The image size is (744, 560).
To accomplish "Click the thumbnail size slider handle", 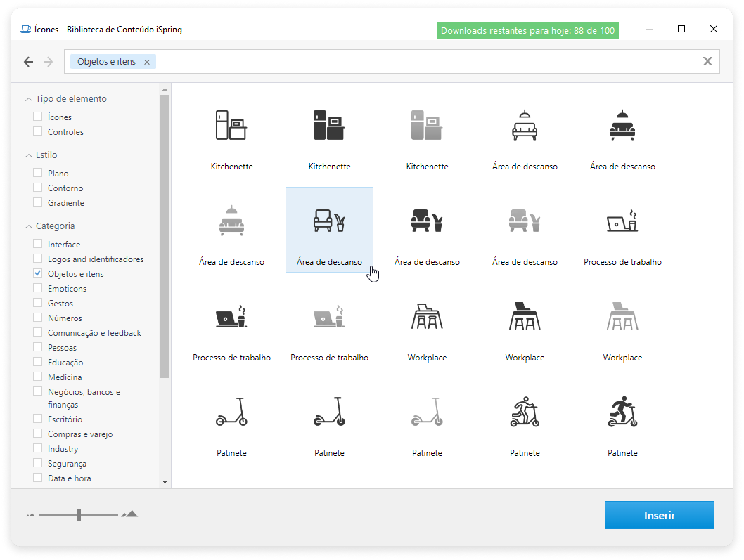I will point(79,515).
